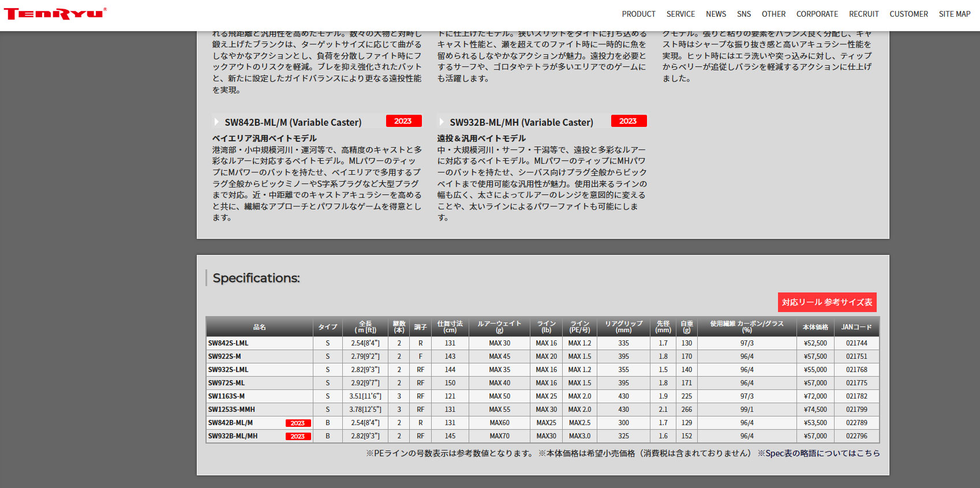Select the SW922S-M product name cell
This screenshot has height=488, width=980.
[x=260, y=356]
